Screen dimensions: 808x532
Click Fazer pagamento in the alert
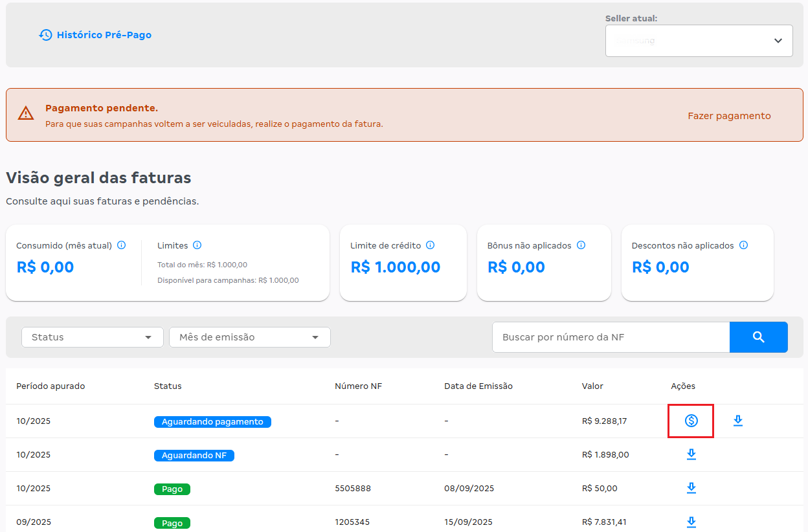click(x=729, y=116)
